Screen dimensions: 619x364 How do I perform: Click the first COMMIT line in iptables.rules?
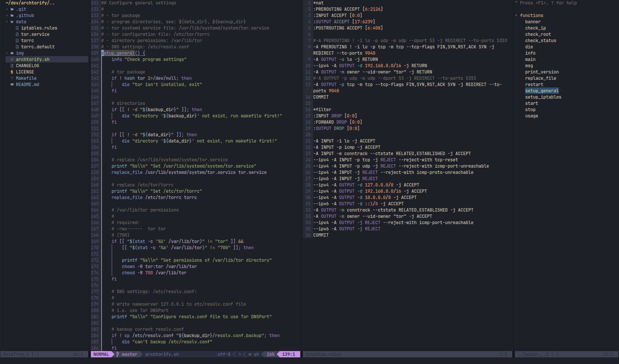(321, 97)
